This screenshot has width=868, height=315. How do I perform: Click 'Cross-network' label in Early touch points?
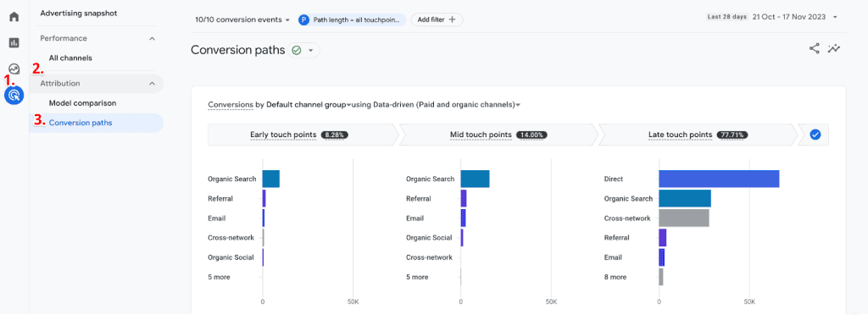(x=231, y=238)
